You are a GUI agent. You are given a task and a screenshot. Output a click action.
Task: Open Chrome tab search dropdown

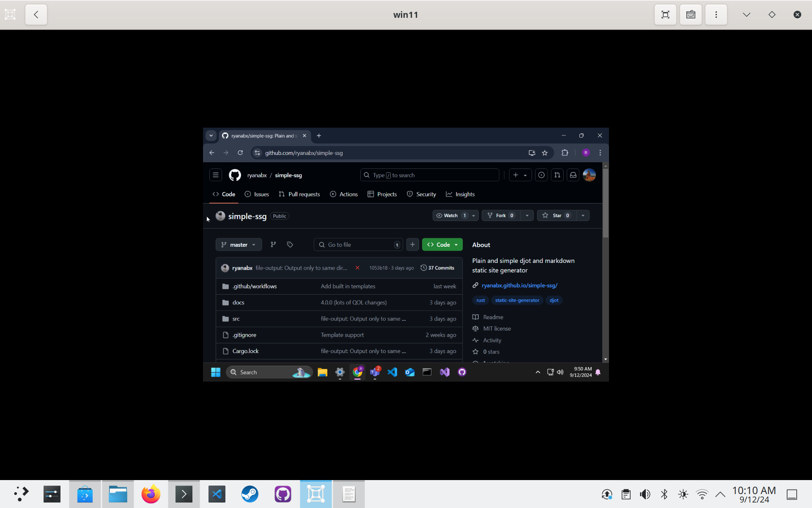(x=211, y=135)
